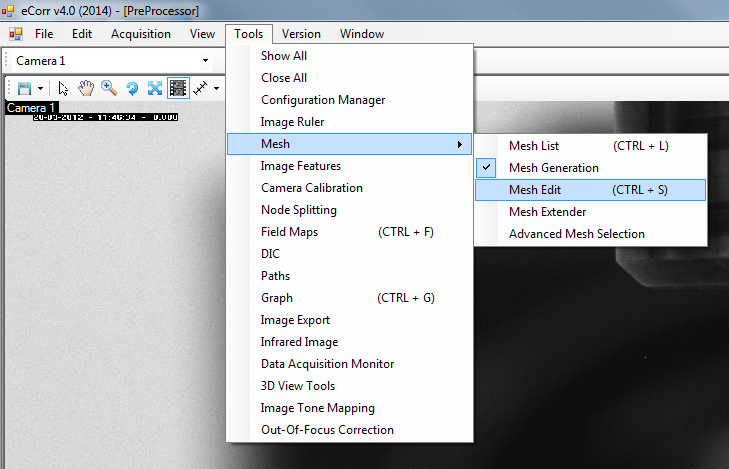Open the Edit menu
This screenshot has height=469, width=729.
[82, 34]
